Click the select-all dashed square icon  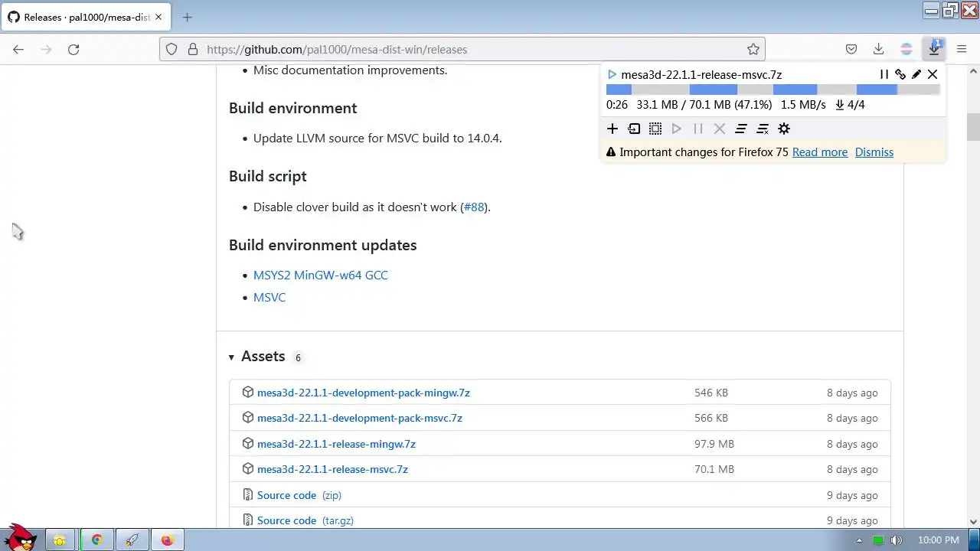coord(655,129)
